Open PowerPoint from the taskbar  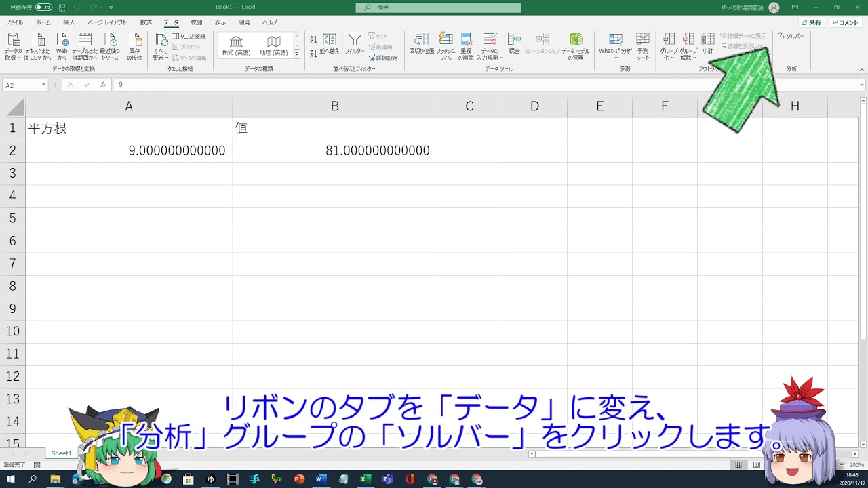(299, 479)
